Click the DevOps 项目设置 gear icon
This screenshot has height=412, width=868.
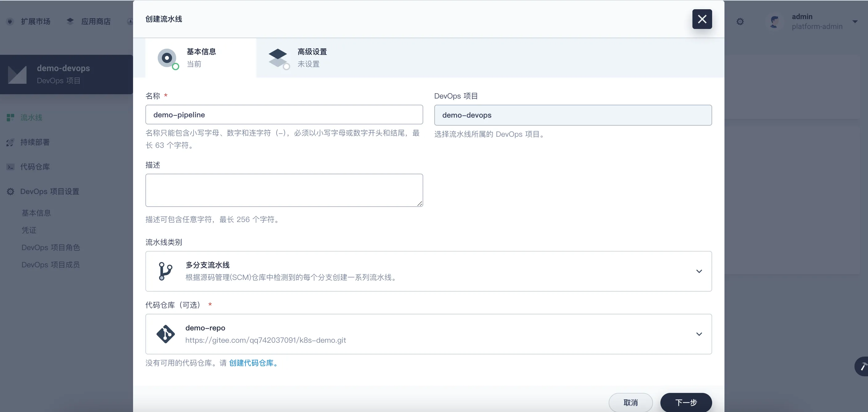pyautogui.click(x=10, y=191)
